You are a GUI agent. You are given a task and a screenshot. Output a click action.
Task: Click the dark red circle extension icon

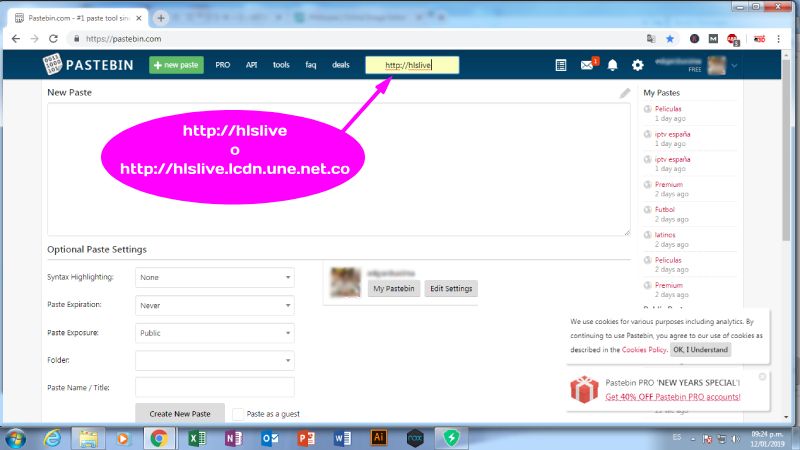[x=694, y=39]
